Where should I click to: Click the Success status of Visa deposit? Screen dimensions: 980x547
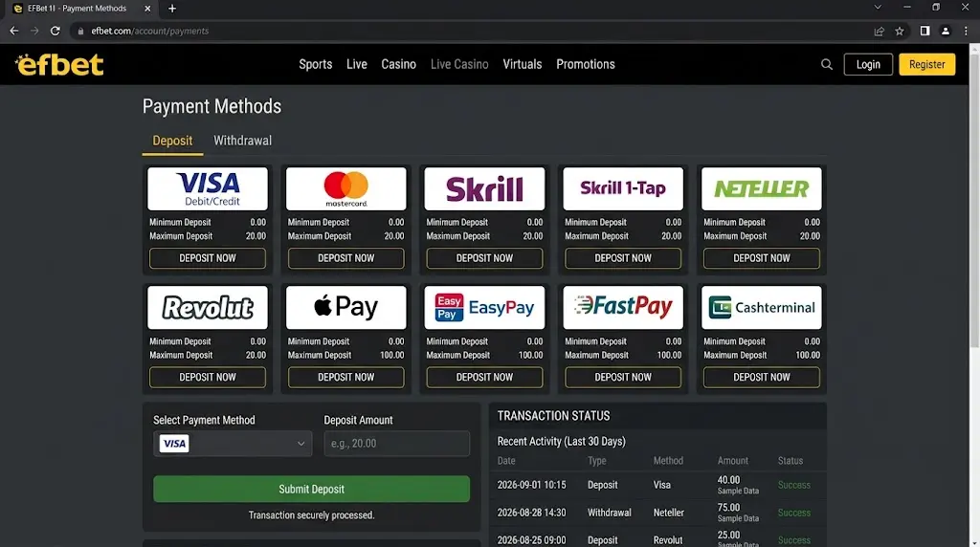tap(793, 485)
